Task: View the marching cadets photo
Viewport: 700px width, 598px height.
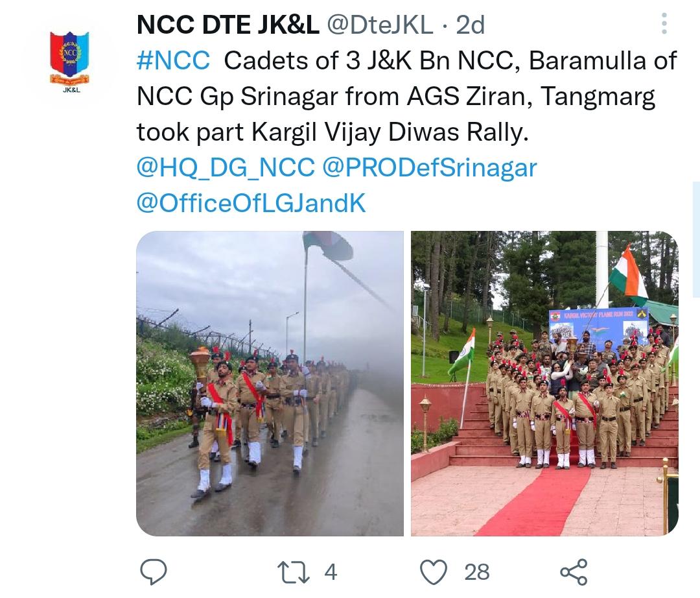Action: [x=270, y=383]
